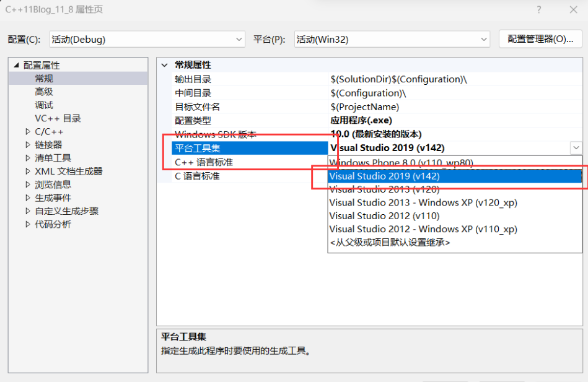Choose Visual Studio 2012 - Windows XP (v110_xp)
Image resolution: width=588 pixels, height=382 pixels.
[x=455, y=229]
